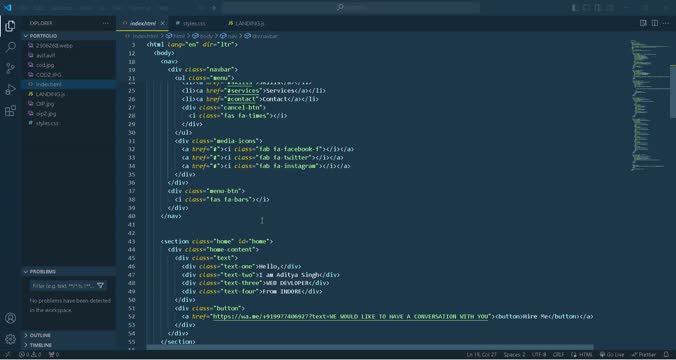Click the editor vertical scrollbar thumb
The width and height of the screenshot is (676, 360).
[673, 91]
